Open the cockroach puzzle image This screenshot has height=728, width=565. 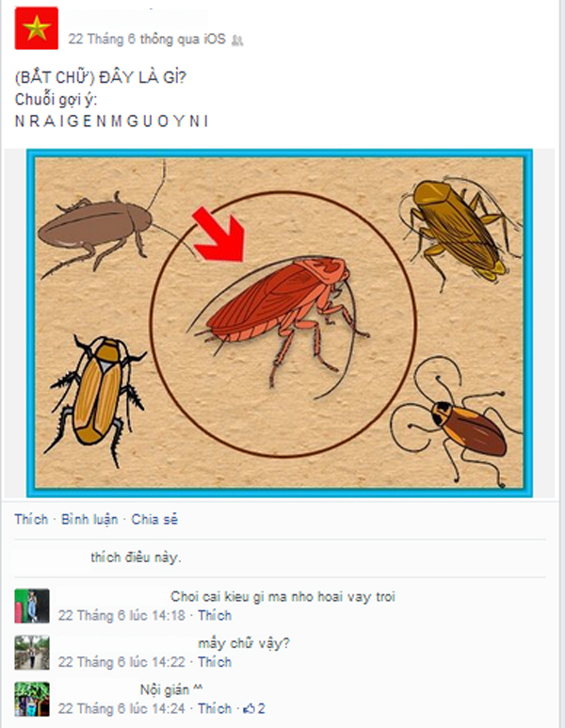[280, 323]
